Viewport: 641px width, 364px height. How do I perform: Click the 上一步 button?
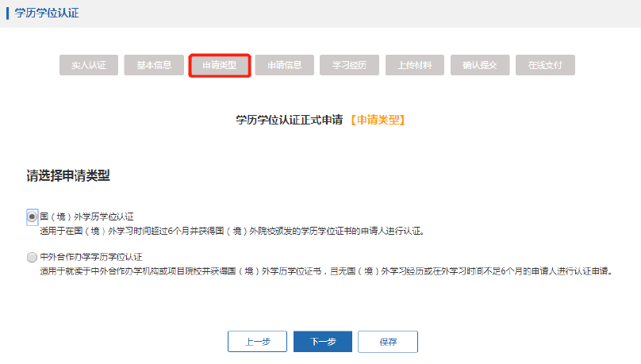[257, 342]
